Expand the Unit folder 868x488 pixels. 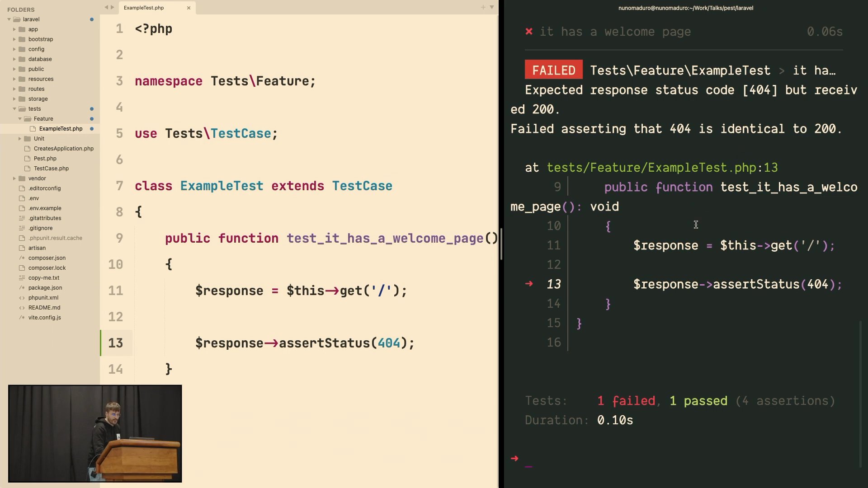(20, 139)
